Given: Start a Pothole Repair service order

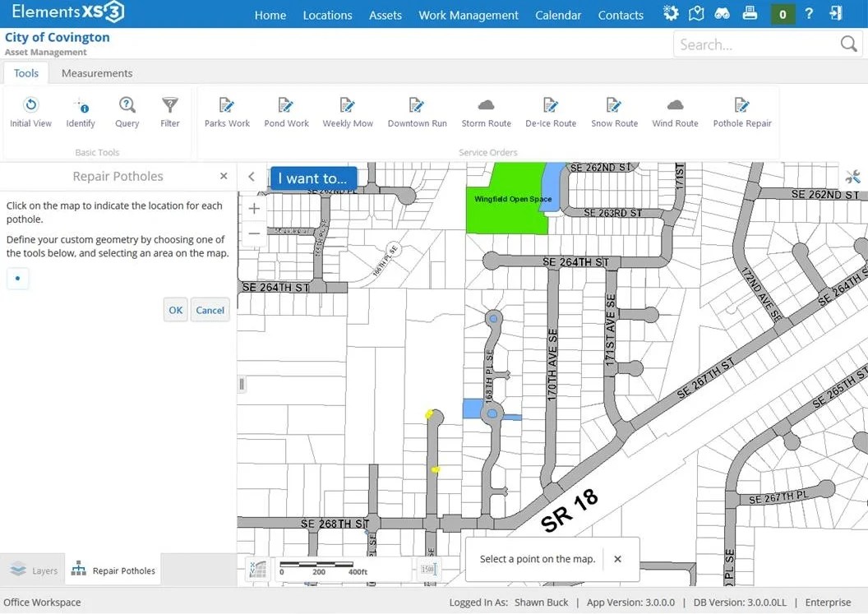Looking at the screenshot, I should point(741,113).
